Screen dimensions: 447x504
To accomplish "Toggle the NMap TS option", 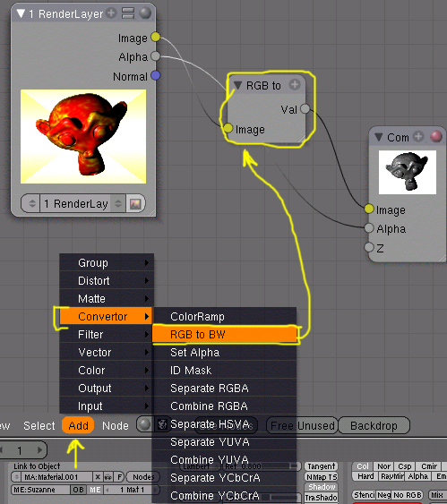I will coord(322,477).
